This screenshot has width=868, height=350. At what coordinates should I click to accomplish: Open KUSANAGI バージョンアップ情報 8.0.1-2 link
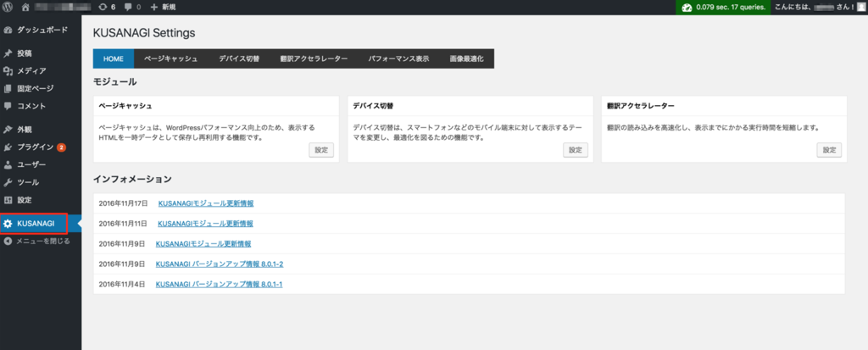pyautogui.click(x=220, y=264)
